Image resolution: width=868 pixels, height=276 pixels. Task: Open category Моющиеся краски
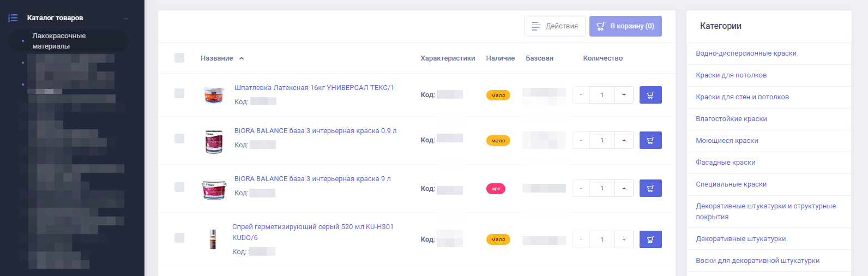(x=727, y=141)
